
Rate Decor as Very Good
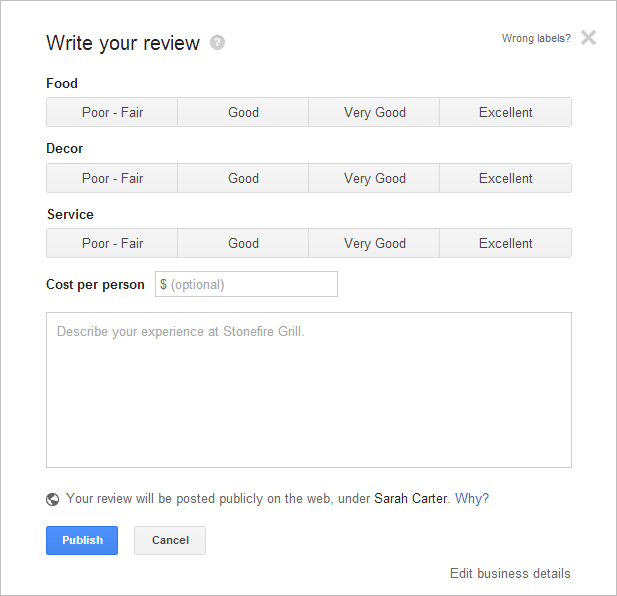tap(374, 178)
